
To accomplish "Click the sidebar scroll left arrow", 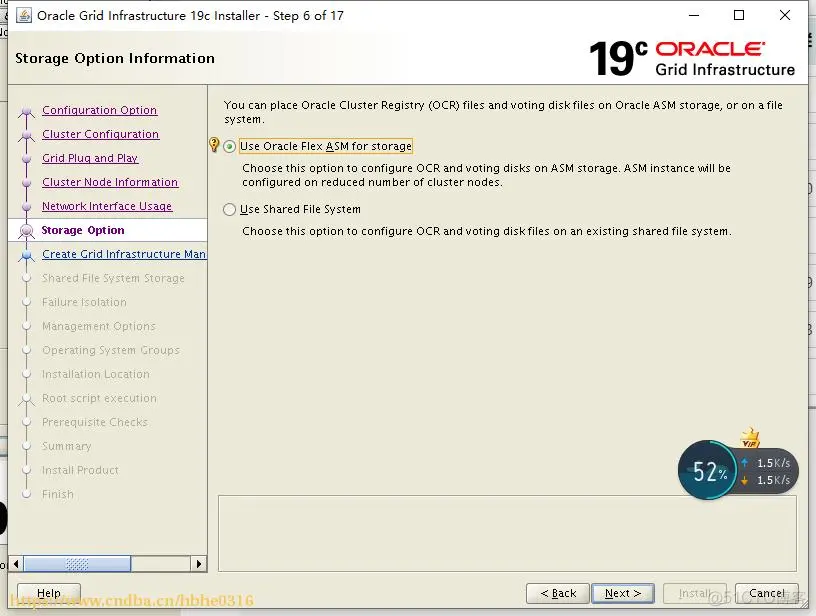I will tap(16, 563).
